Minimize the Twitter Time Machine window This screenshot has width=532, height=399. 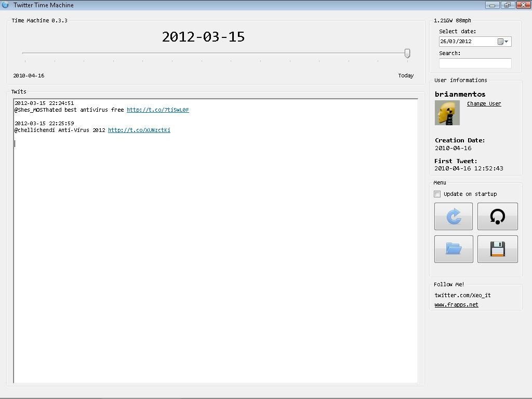pos(492,5)
